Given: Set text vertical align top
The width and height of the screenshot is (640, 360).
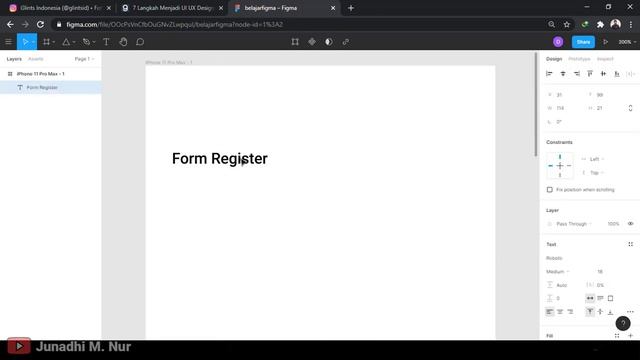Looking at the screenshot, I should tap(590, 312).
